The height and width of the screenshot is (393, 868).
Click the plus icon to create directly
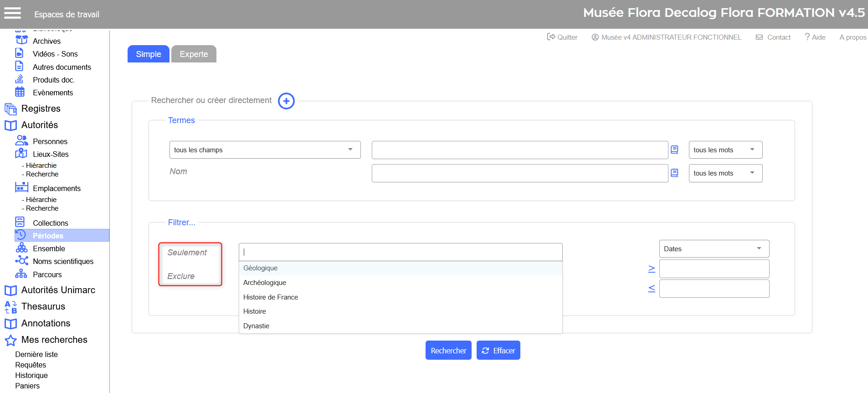286,101
